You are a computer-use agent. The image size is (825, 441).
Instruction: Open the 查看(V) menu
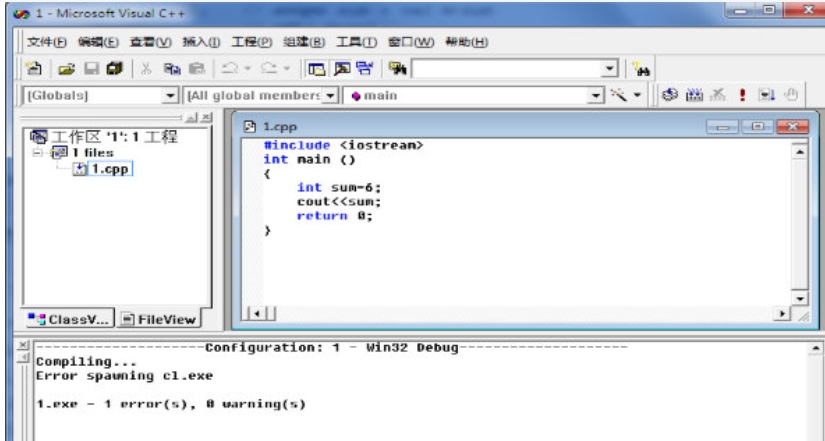pos(151,42)
